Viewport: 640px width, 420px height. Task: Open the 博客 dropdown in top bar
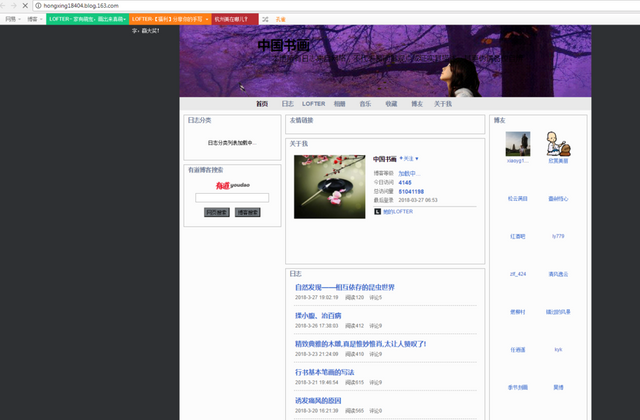pyautogui.click(x=35, y=19)
